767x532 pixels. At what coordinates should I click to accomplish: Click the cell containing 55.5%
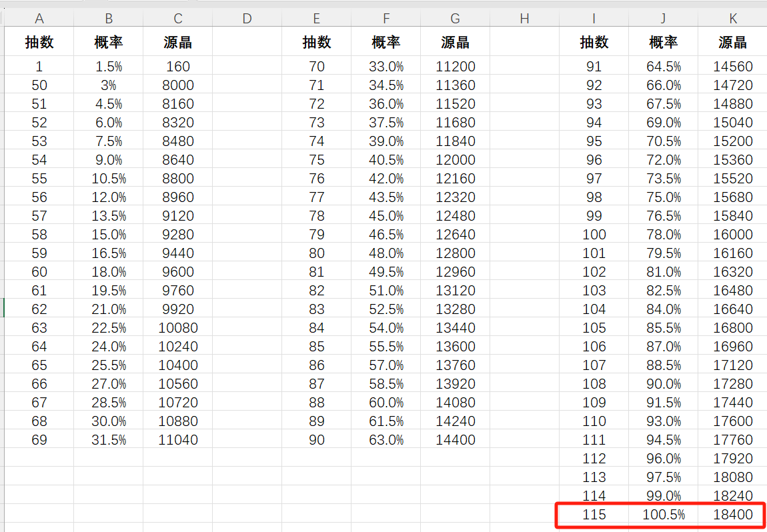386,346
